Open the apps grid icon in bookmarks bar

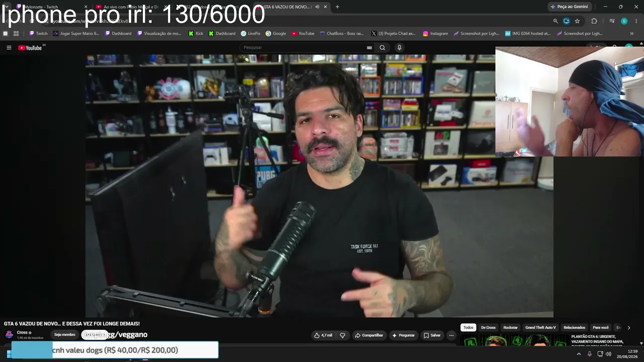(16, 34)
